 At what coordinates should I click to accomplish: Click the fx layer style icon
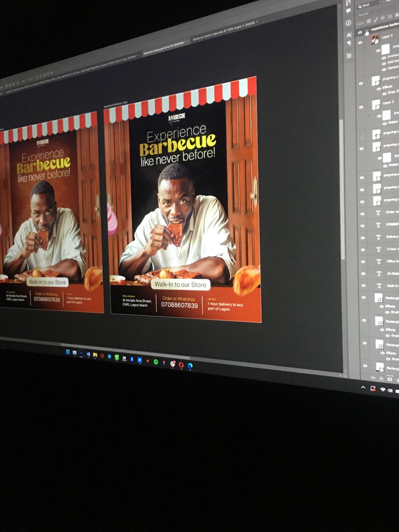point(381,379)
